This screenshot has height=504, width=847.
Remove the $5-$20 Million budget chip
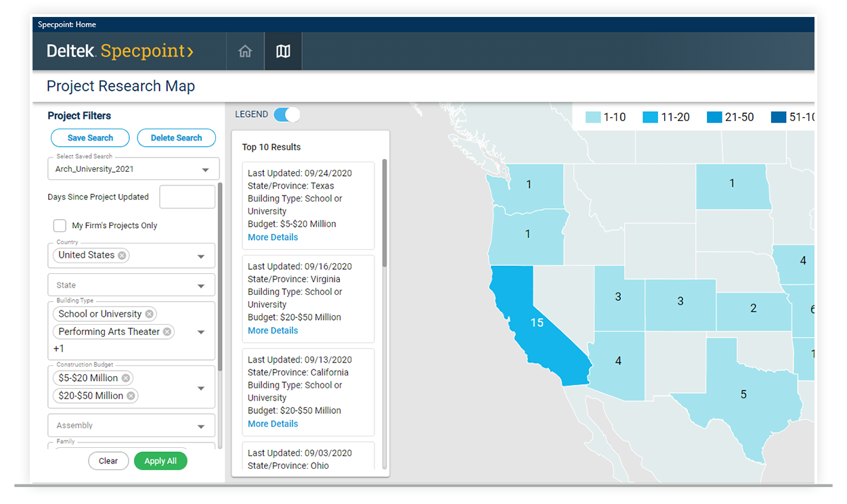(x=125, y=377)
